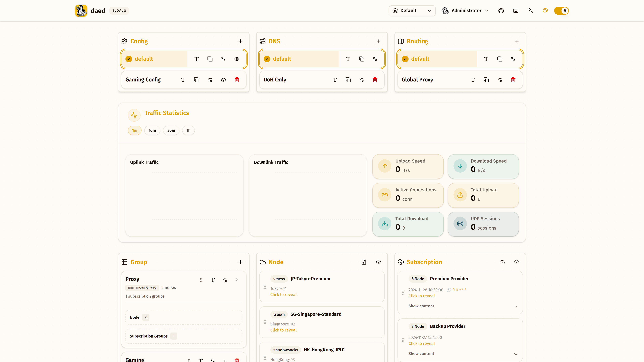
Task: Select the 1h traffic time range
Action: [188, 130]
